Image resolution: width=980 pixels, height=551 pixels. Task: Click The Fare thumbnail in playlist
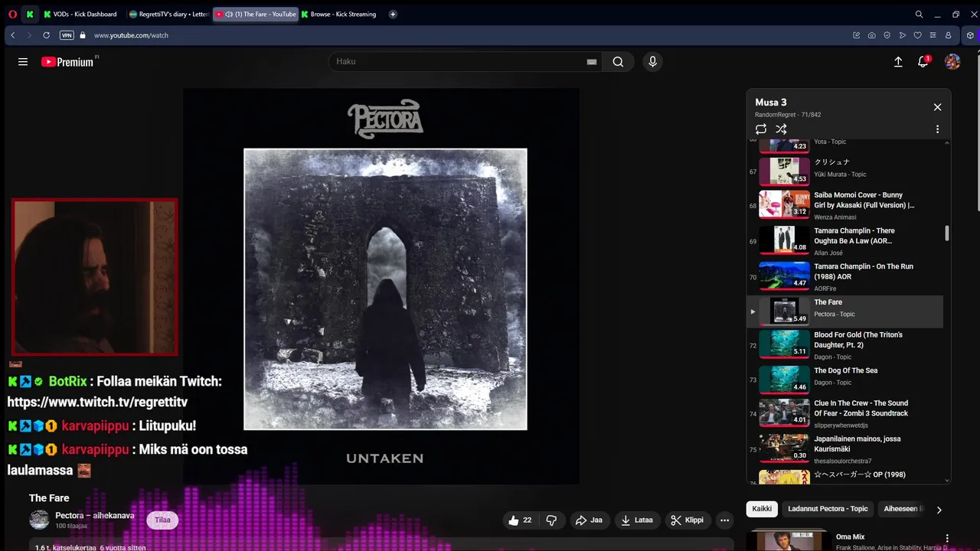[784, 311]
